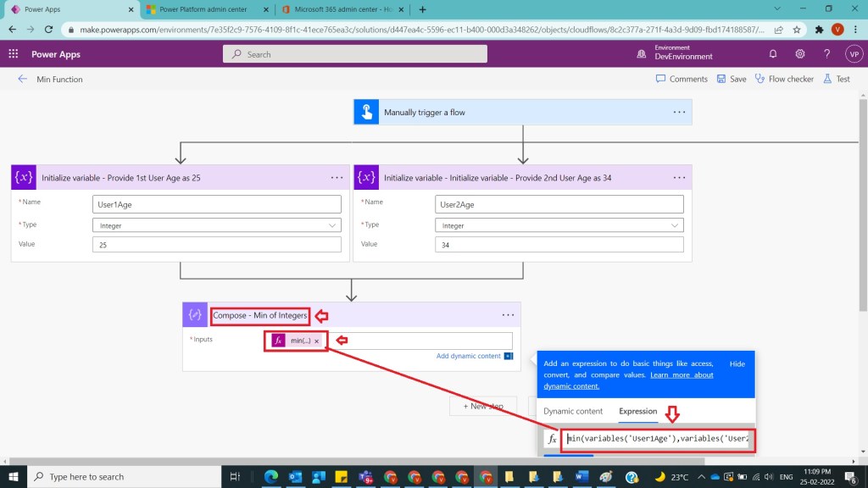Expand the Type dropdown for User2Age

[x=675, y=225]
